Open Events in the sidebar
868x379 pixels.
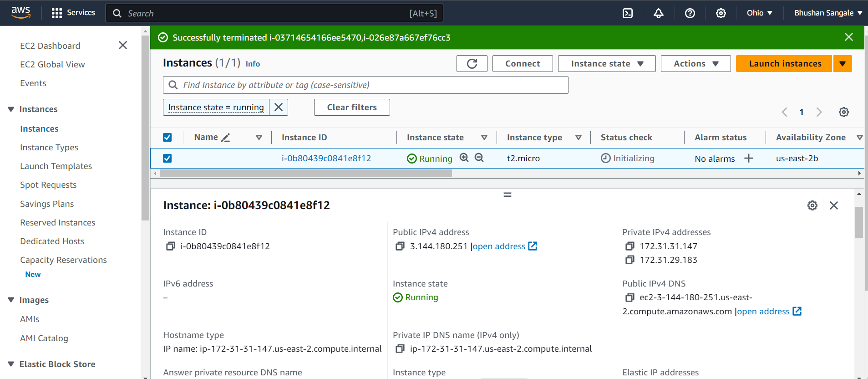point(33,83)
